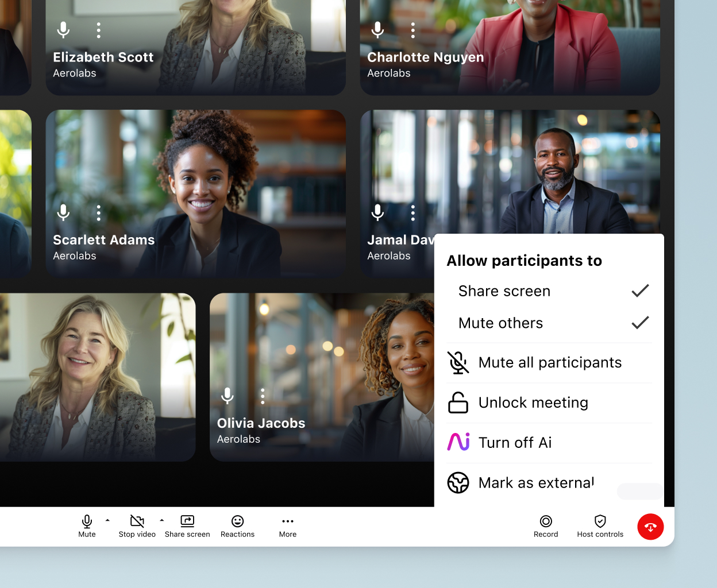
Task: Open Jamal's three-dot tile menu
Action: tap(413, 212)
